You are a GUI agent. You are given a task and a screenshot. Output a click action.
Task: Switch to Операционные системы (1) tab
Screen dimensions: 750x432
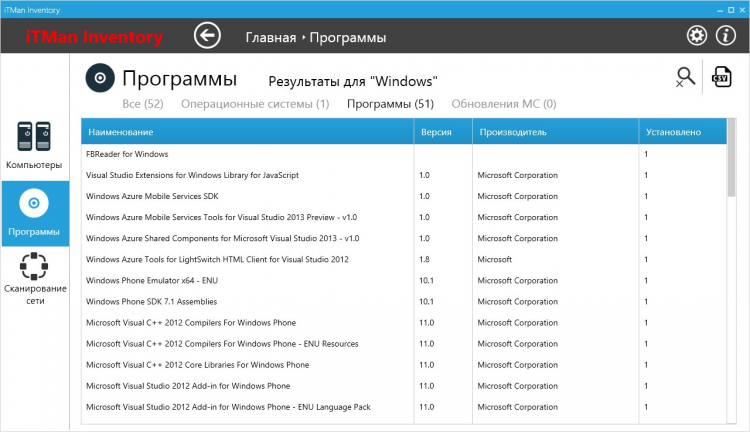[255, 104]
